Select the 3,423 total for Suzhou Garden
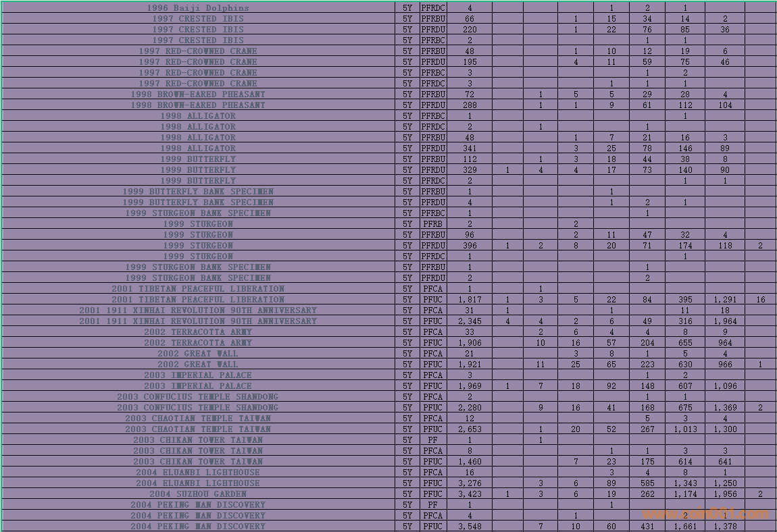The height and width of the screenshot is (532, 777). pos(470,494)
